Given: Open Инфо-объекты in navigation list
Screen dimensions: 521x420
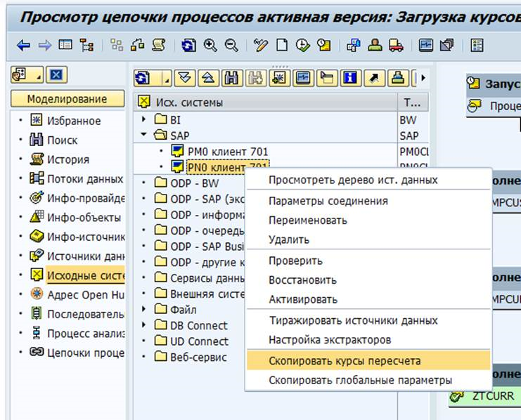Looking at the screenshot, I should click(84, 218).
